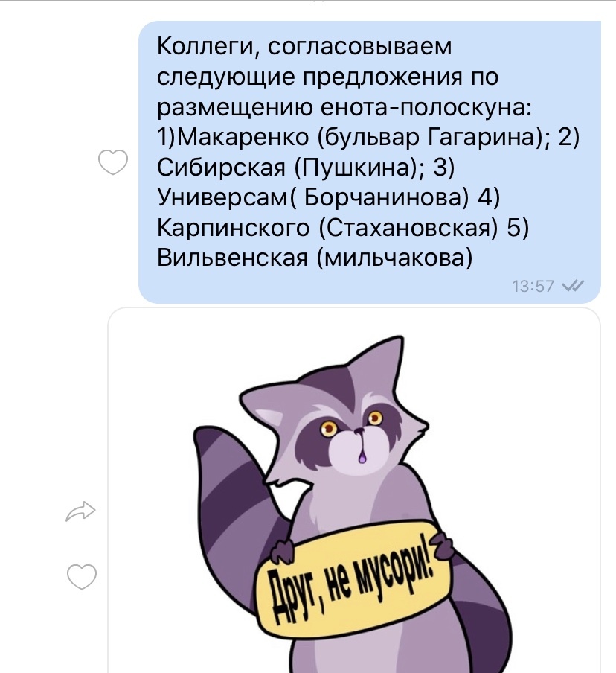Click the raccoon's paw gripping the sign's left edge
This screenshot has width=616, height=673.
(x=282, y=552)
